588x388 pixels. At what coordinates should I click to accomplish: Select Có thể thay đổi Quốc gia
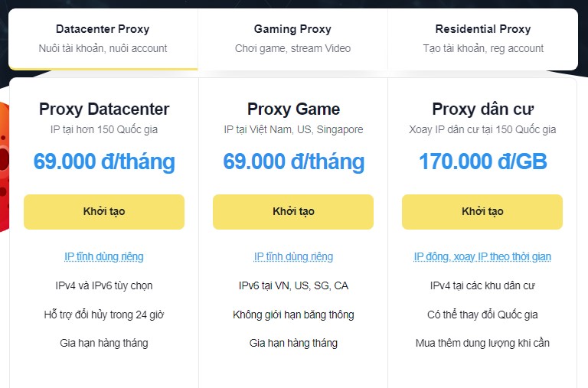(x=482, y=315)
